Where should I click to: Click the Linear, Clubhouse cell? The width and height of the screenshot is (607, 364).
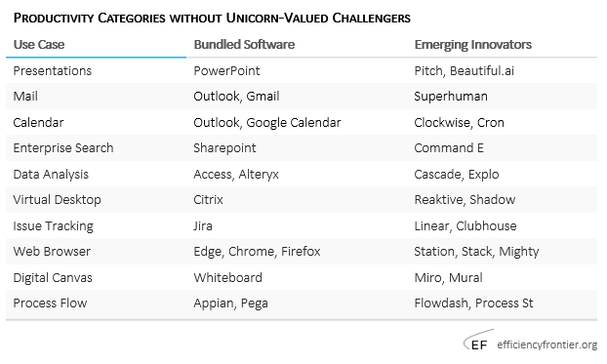click(465, 226)
